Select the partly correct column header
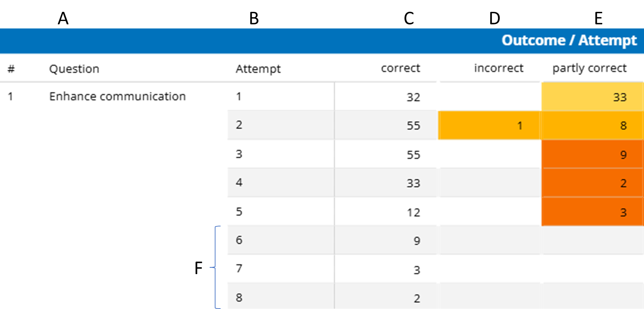Viewport: 644px width, 309px height. tap(589, 68)
